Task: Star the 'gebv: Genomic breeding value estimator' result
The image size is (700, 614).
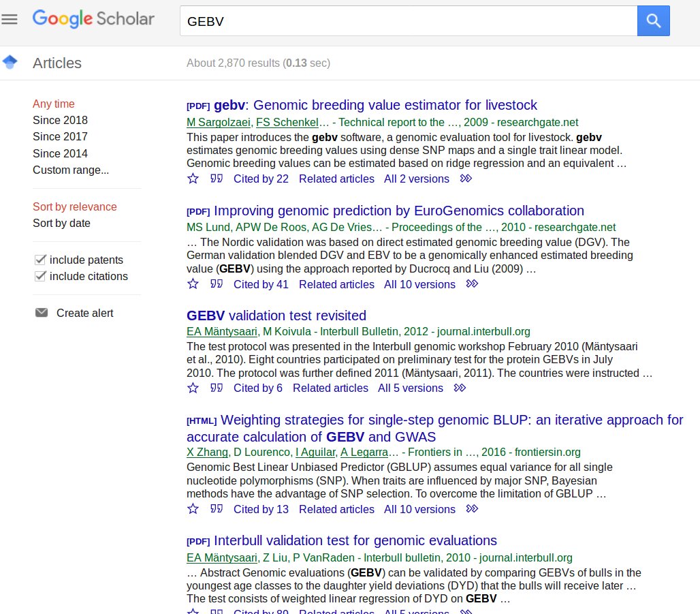Action: click(193, 179)
